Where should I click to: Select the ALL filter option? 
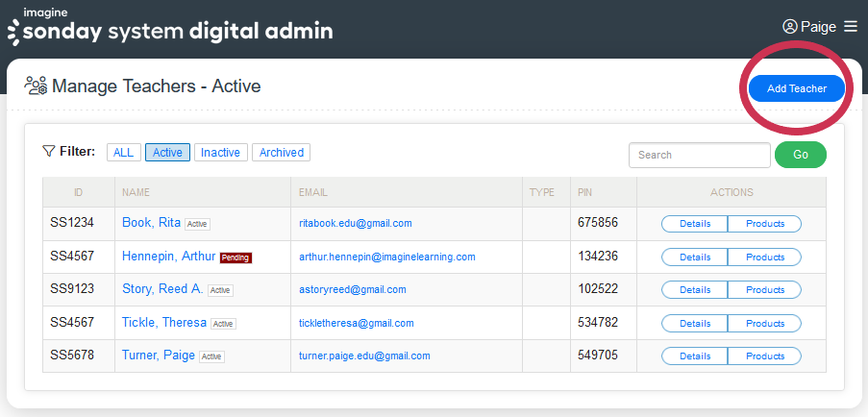123,152
